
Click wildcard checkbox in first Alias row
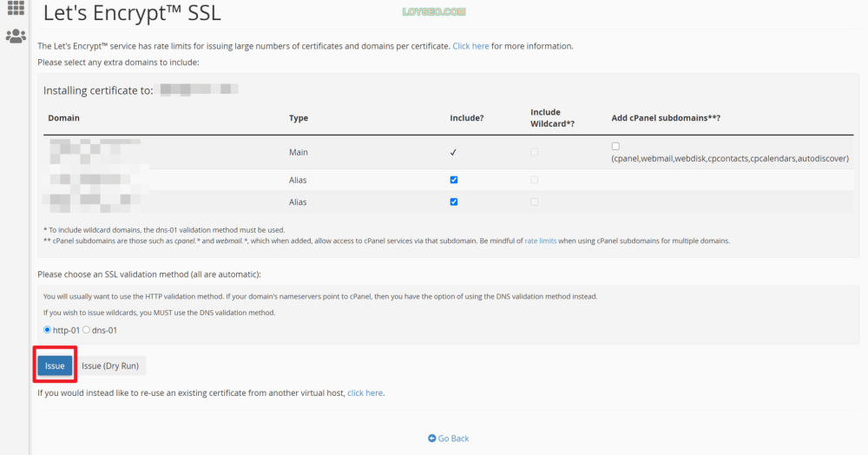click(534, 180)
